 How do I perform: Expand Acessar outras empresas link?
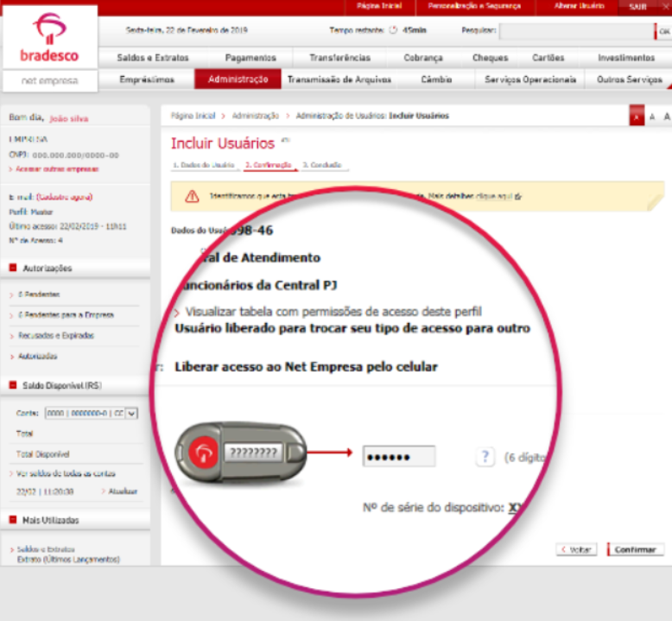coord(56,169)
